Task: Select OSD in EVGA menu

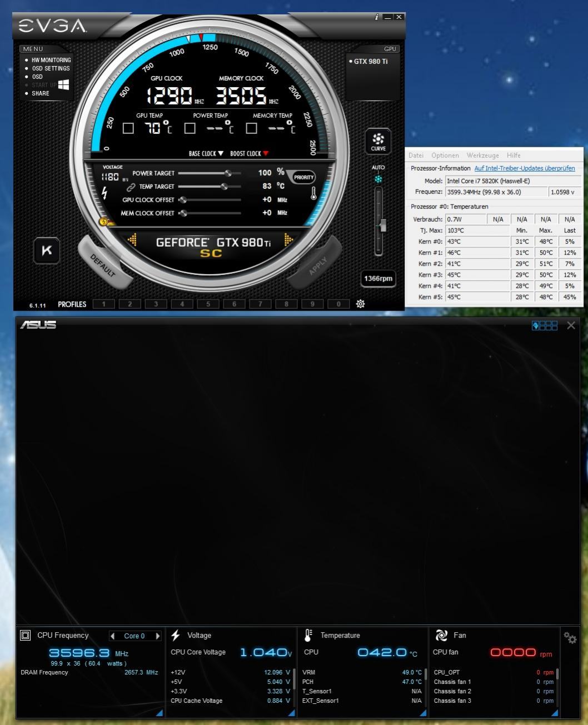Action: pos(37,77)
